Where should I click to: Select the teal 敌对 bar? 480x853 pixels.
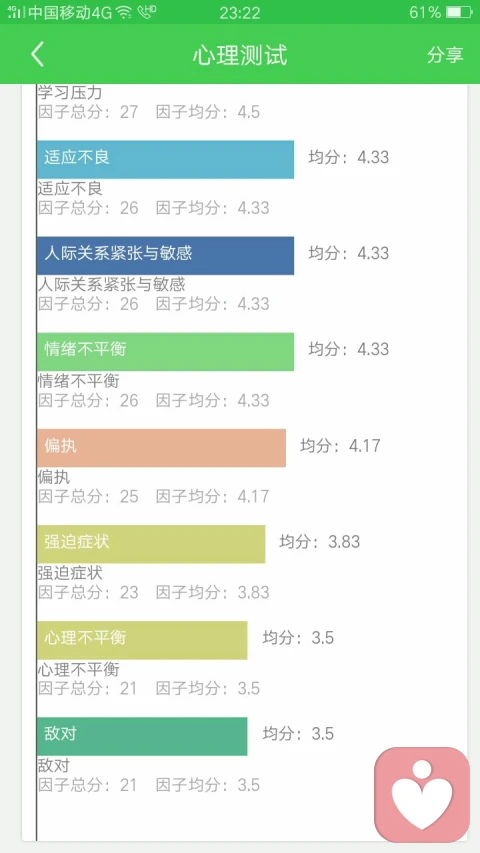pos(142,736)
